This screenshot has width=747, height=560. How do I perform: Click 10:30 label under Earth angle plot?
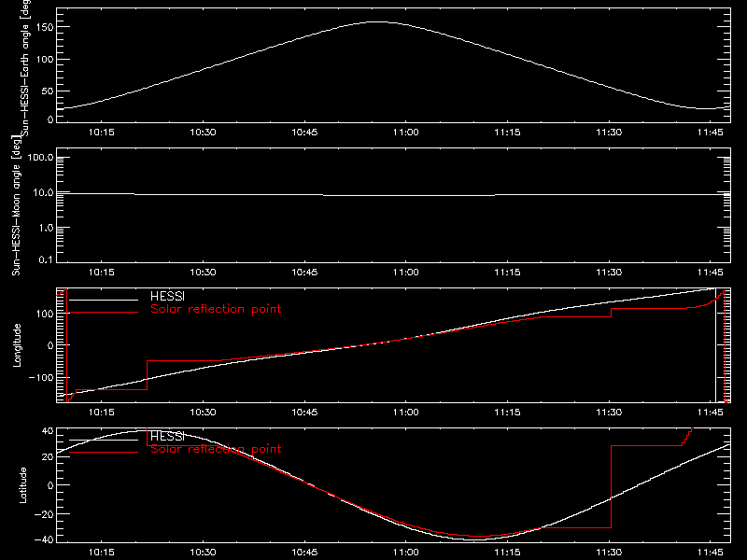tap(203, 133)
